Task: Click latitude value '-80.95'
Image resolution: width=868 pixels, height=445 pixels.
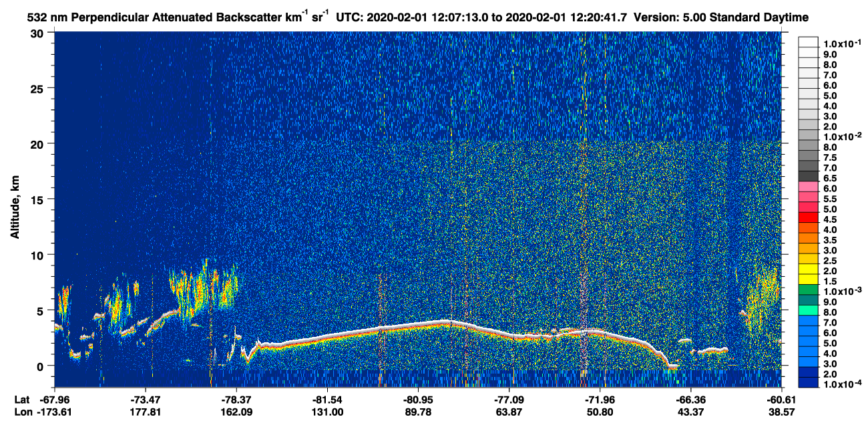Action: 418,400
